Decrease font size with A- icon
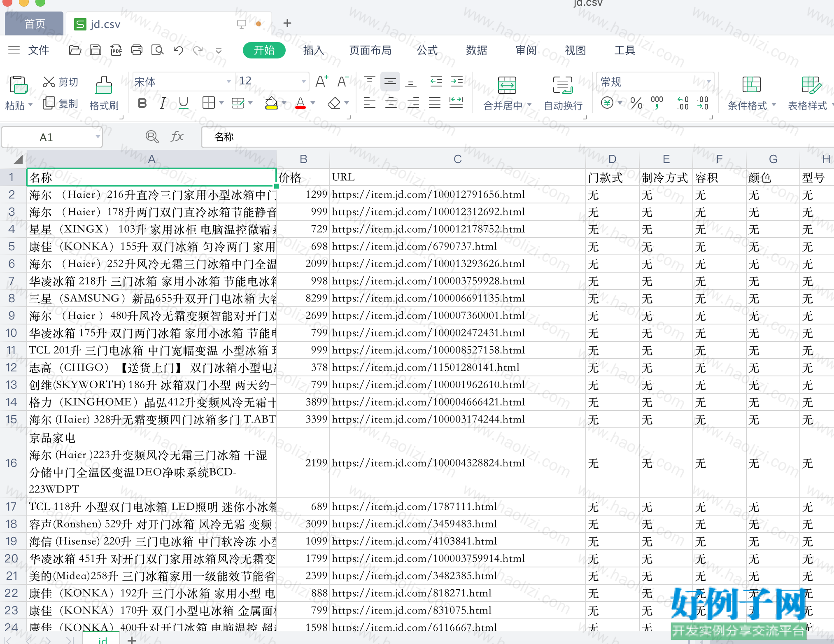The image size is (834, 644). click(343, 82)
